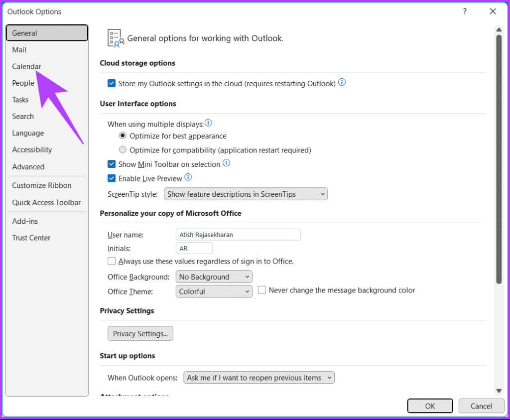Image resolution: width=510 pixels, height=420 pixels.
Task: Open the Search options category
Action: click(x=47, y=117)
